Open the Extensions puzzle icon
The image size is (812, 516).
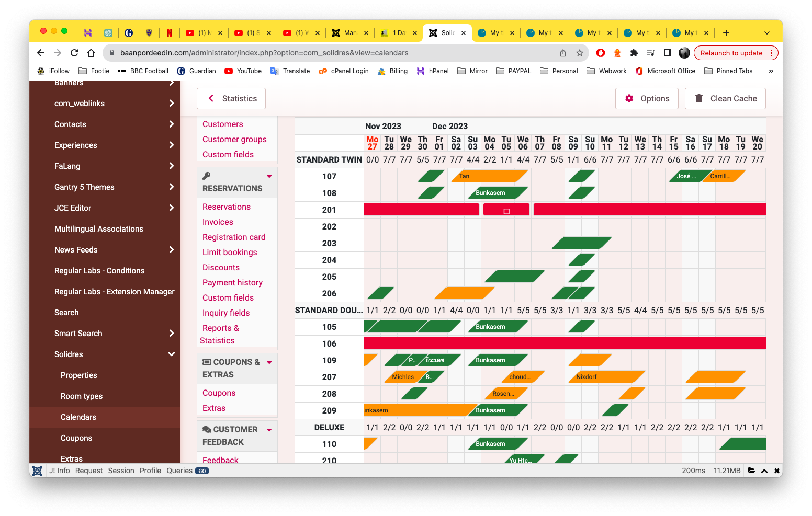tap(634, 53)
